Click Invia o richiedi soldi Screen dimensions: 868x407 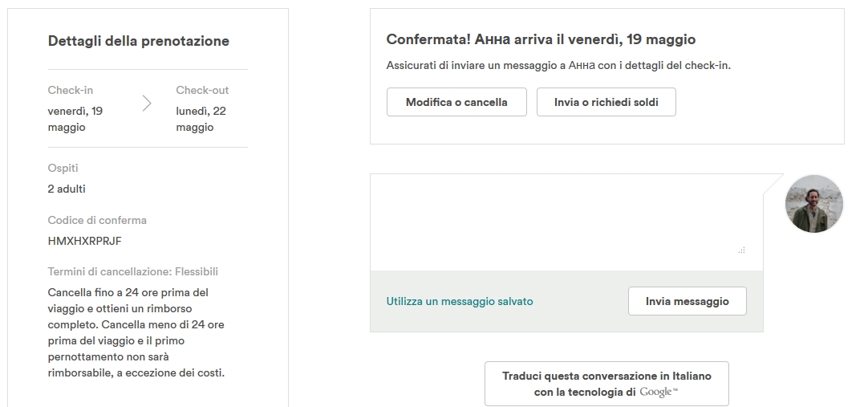(606, 102)
